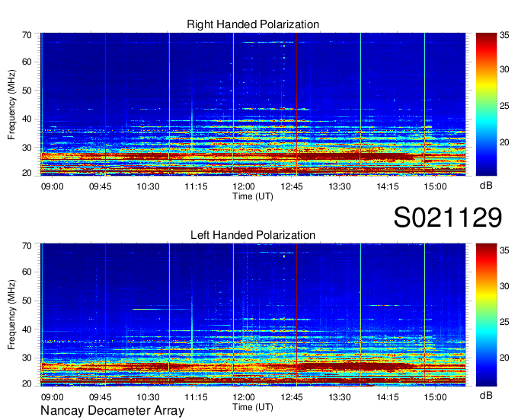Screen dimensions: 518x420
Task: Click the 'Nancay Decameter Array' caption
Action: 112,411
